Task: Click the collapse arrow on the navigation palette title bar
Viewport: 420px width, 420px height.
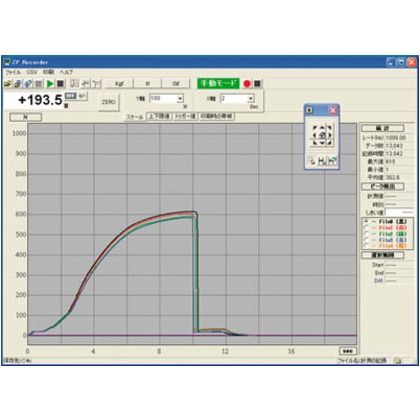Action: [309, 110]
